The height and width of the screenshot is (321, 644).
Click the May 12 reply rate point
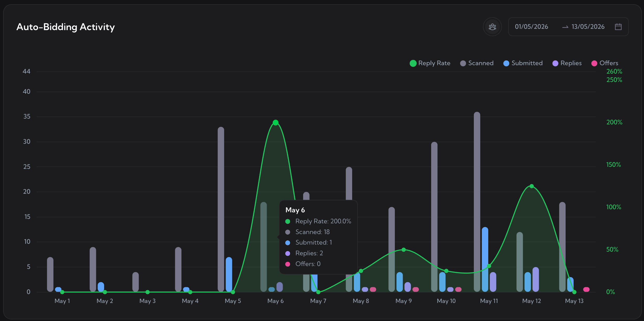coord(532,186)
